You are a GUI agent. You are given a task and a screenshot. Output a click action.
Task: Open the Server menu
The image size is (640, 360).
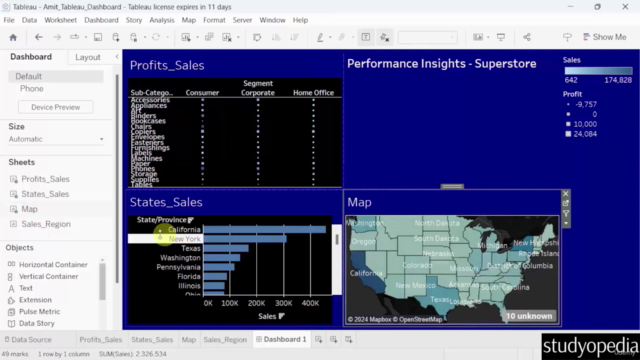(x=242, y=20)
